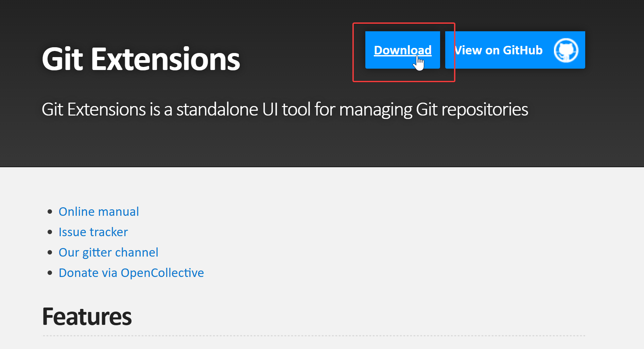Click the bullet beside Our gitter channel
The height and width of the screenshot is (349, 644).
coord(50,252)
